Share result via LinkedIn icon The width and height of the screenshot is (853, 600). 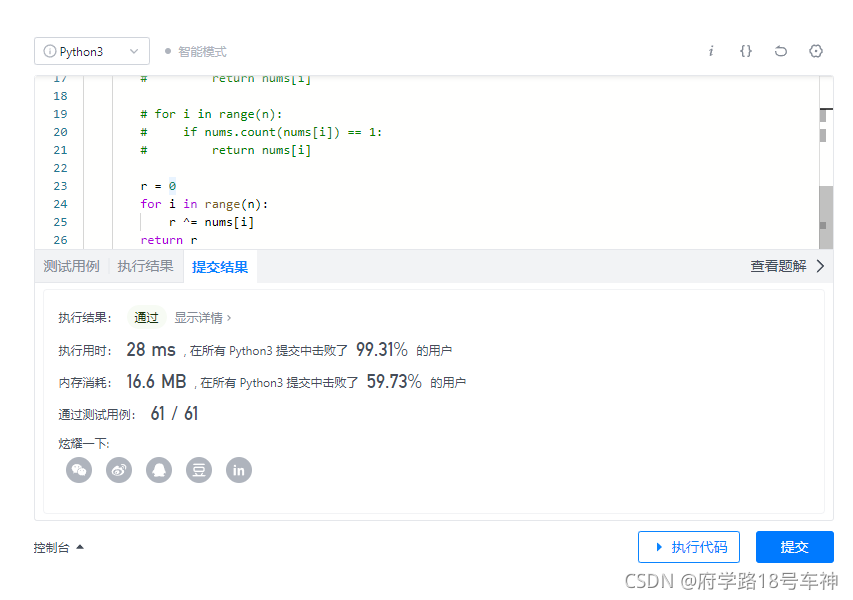(239, 470)
